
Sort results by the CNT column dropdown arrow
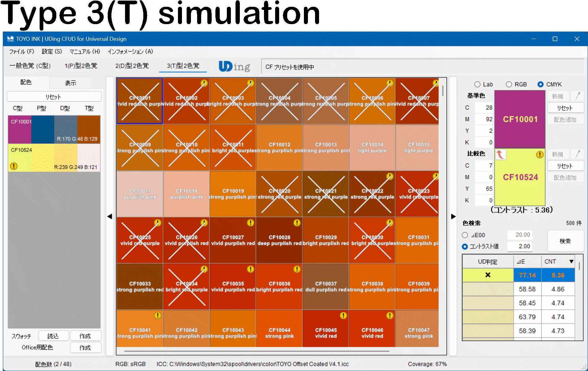[571, 262]
